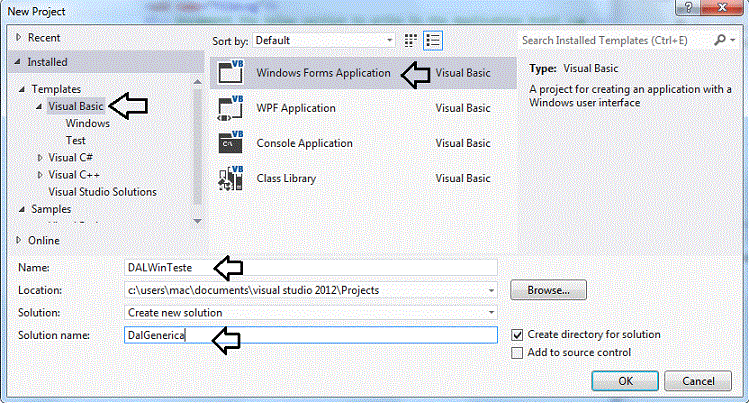The width and height of the screenshot is (749, 403).
Task: Focus the Search Installed Templates box
Action: coord(615,41)
